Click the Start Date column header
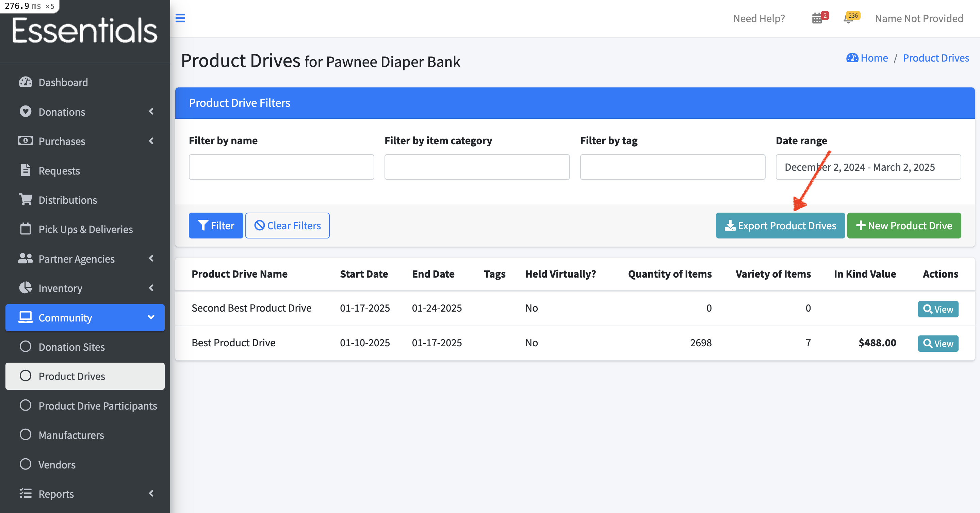Viewport: 980px width, 513px height. pos(364,274)
